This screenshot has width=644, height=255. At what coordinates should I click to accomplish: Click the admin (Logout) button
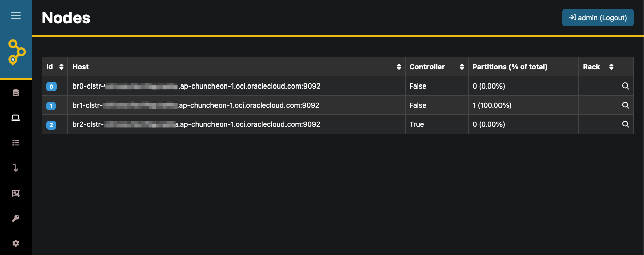(x=598, y=18)
